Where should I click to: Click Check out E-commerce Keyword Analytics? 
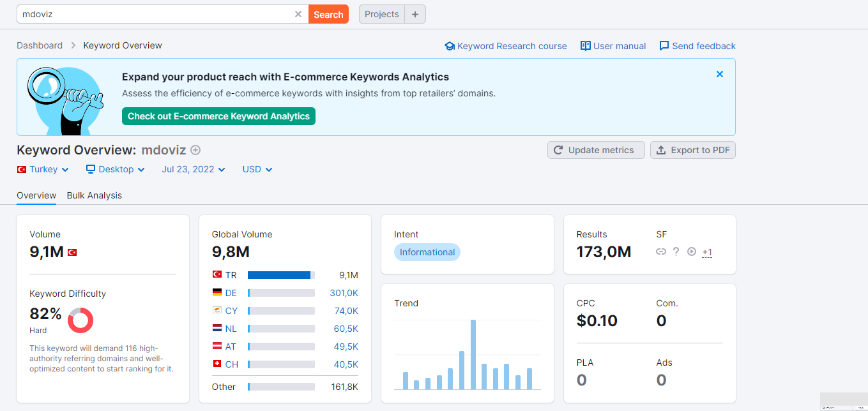click(x=218, y=116)
